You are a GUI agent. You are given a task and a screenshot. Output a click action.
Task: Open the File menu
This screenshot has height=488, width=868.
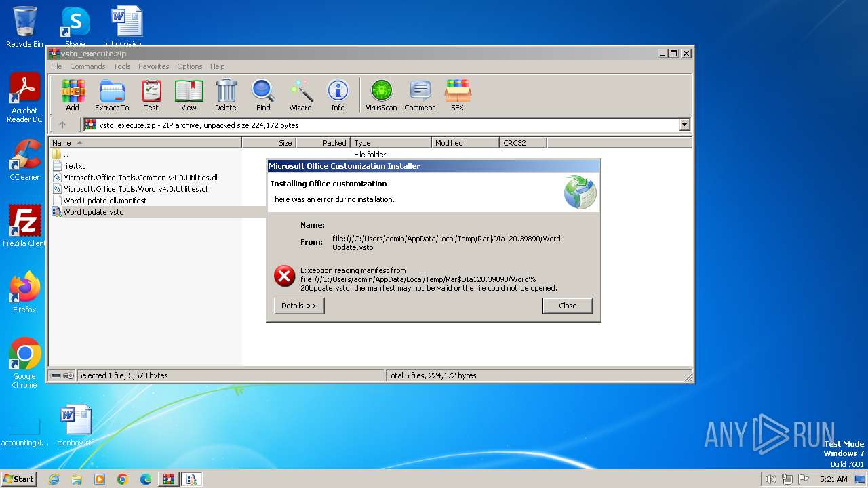(56, 66)
